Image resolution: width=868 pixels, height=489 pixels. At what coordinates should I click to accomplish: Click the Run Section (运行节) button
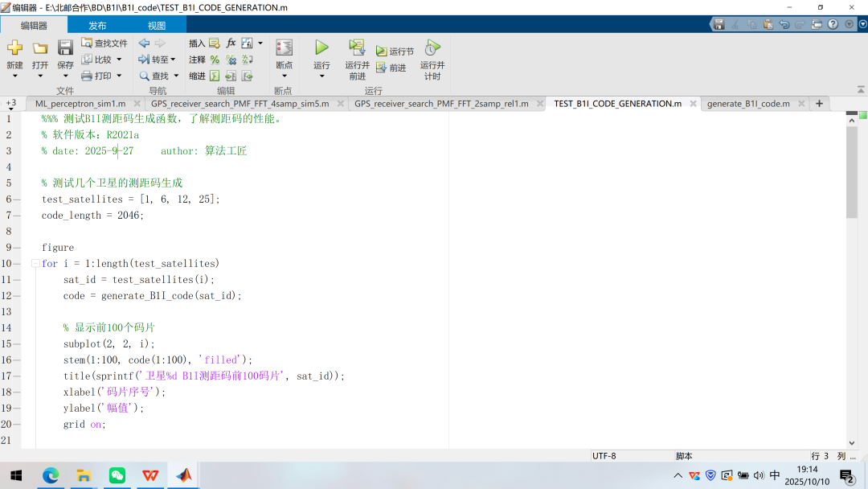click(x=395, y=51)
